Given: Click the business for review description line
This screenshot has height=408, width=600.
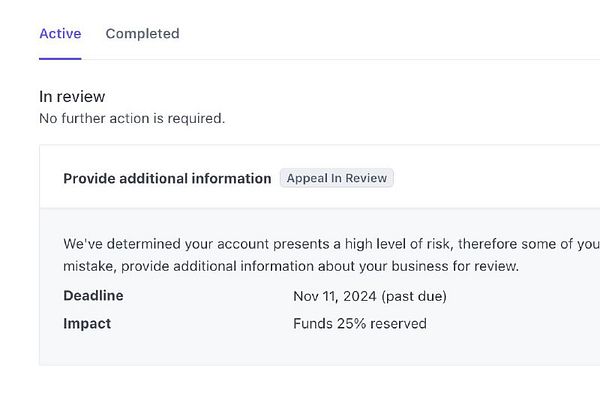Looking at the screenshot, I should [x=290, y=267].
